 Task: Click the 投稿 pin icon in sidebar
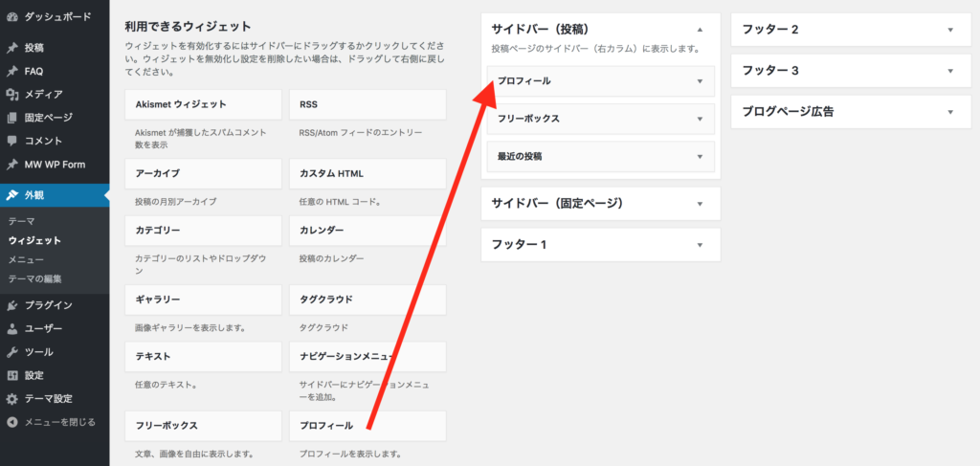(11, 47)
